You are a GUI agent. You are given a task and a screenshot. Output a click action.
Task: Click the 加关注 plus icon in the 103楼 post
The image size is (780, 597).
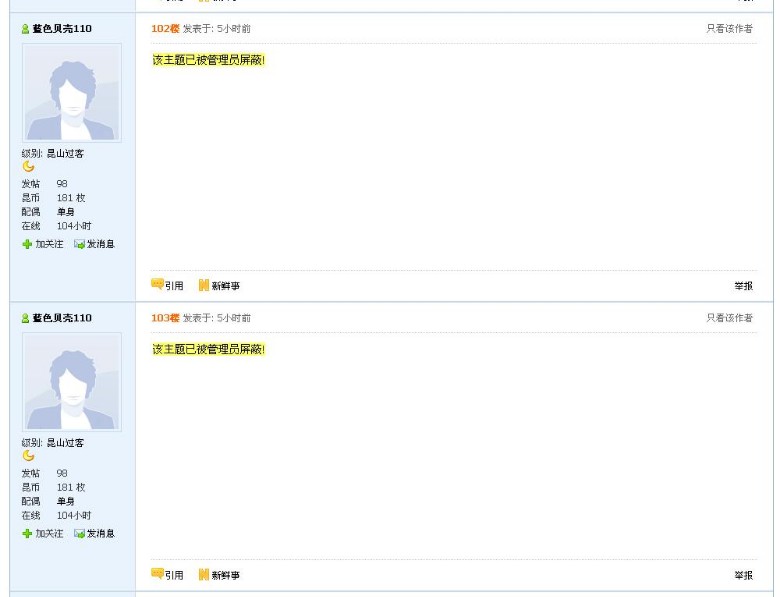tap(27, 533)
